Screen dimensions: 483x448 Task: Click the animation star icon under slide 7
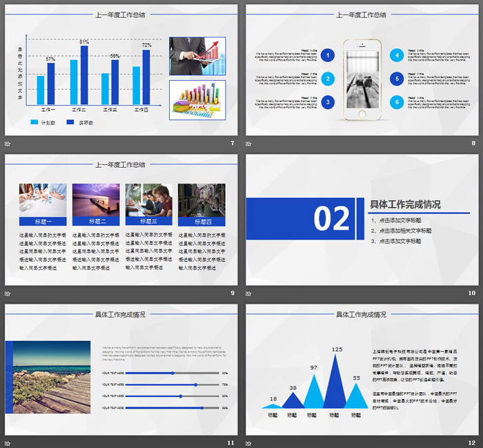(8, 144)
